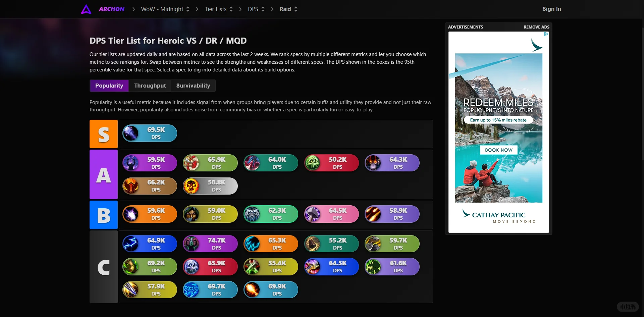The height and width of the screenshot is (317, 644).
Task: Open the spec icon beside 74.7K DPS
Action: pyautogui.click(x=191, y=244)
